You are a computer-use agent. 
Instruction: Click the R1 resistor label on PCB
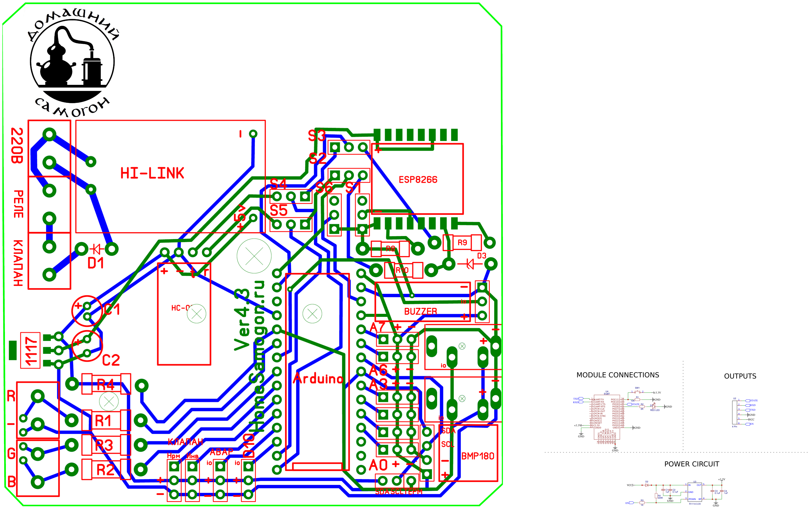pos(103,421)
